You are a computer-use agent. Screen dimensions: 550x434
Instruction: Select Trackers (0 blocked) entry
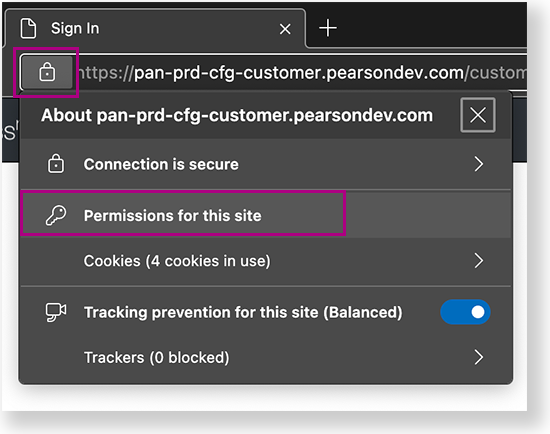(266, 358)
